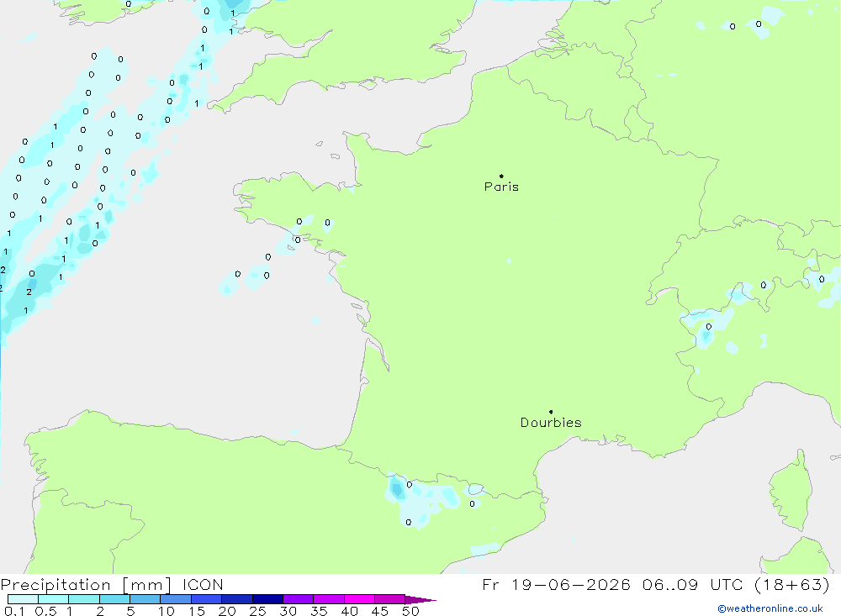Click the dark blue legend swatch at 20
The width and height of the screenshot is (841, 616).
[x=236, y=599]
